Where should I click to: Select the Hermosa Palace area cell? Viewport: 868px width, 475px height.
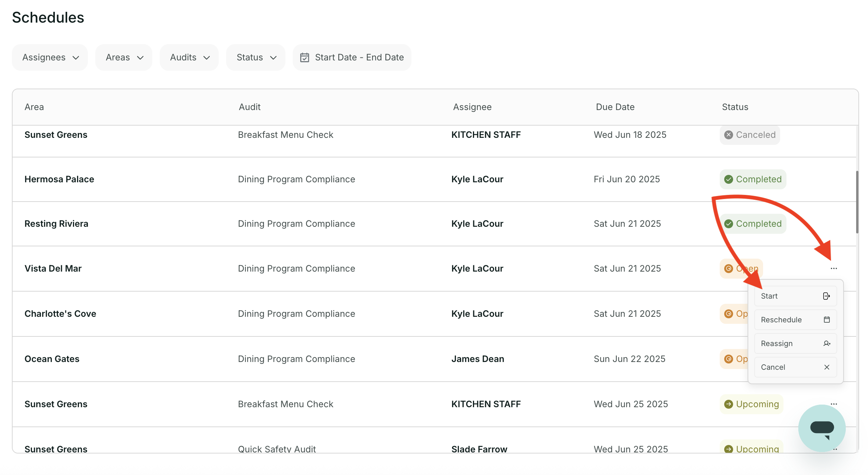[x=59, y=179]
